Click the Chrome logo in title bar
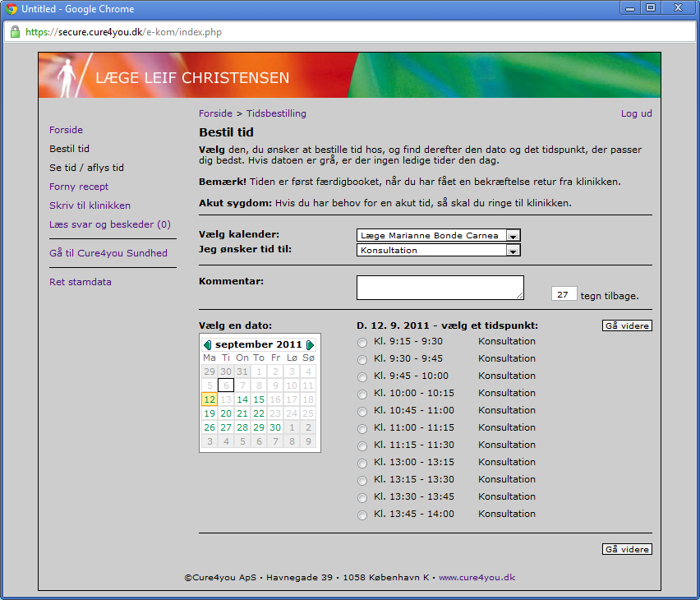Viewport: 700px width, 600px height. coord(12,8)
